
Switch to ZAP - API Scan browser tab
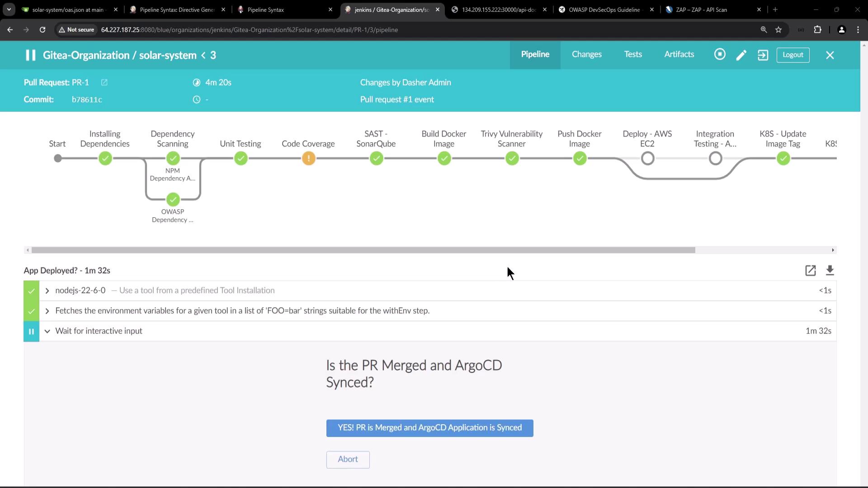(x=701, y=9)
